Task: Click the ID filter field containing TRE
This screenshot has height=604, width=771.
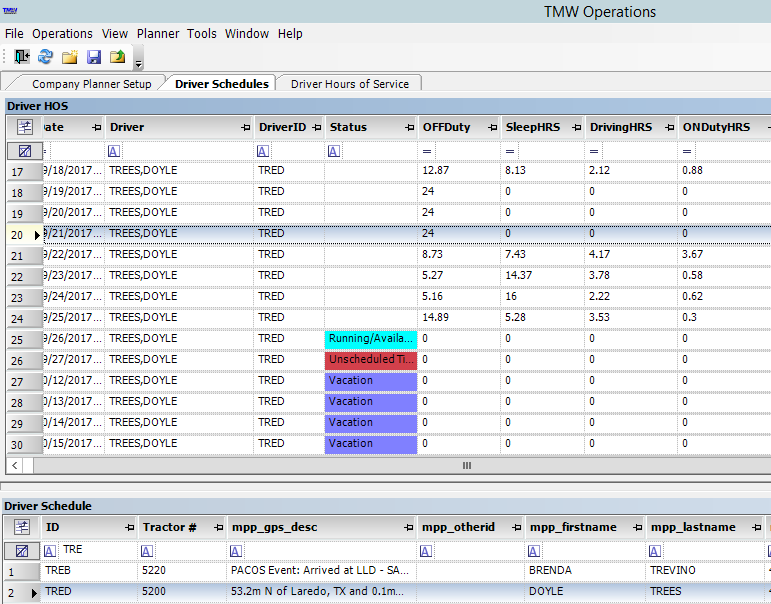Action: pos(97,550)
